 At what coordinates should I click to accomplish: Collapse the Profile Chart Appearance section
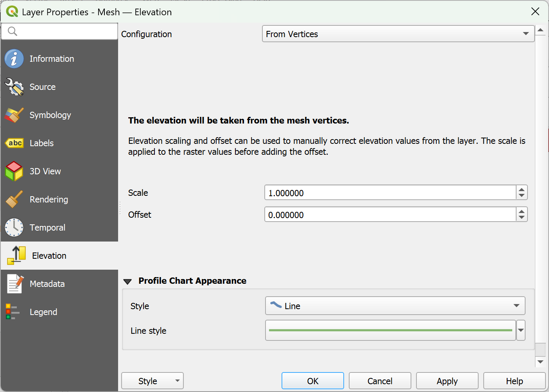pyautogui.click(x=127, y=281)
